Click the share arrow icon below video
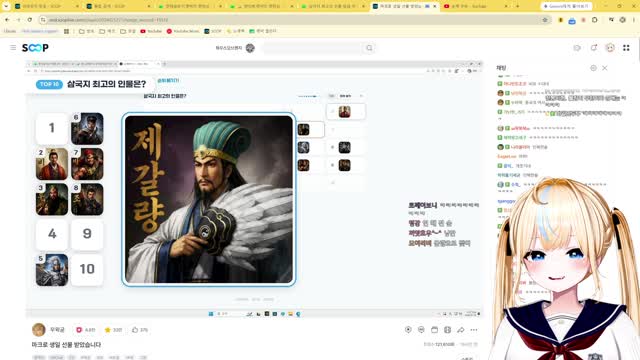640x360 pixels. pyautogui.click(x=460, y=330)
